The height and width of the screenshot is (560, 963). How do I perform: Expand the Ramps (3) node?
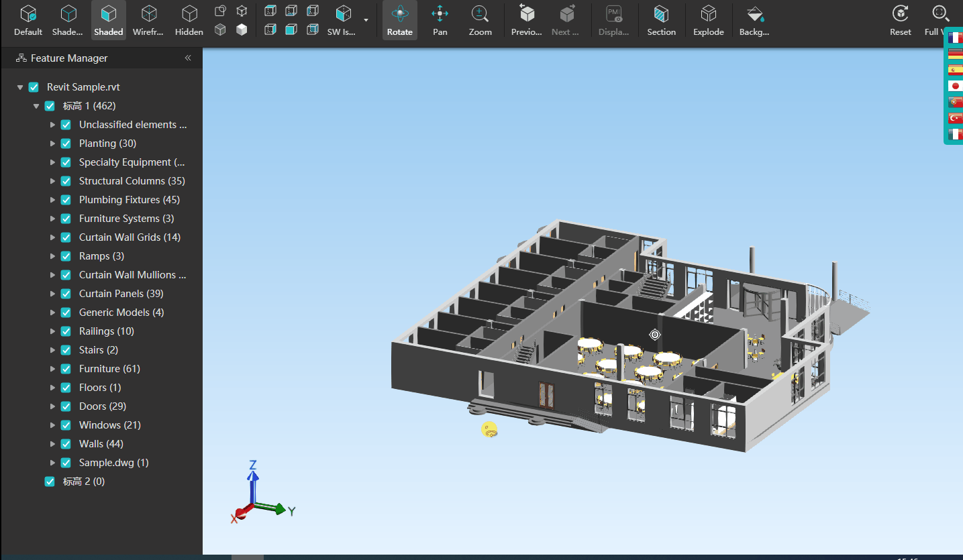click(x=52, y=256)
